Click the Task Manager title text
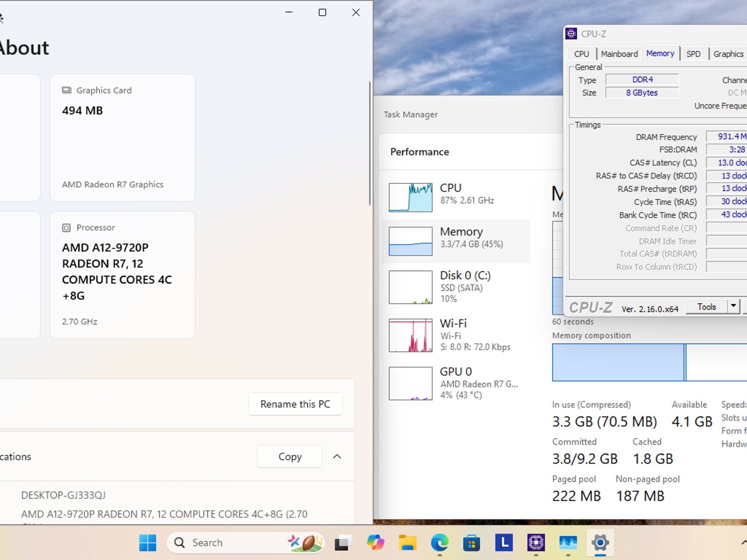 410,114
